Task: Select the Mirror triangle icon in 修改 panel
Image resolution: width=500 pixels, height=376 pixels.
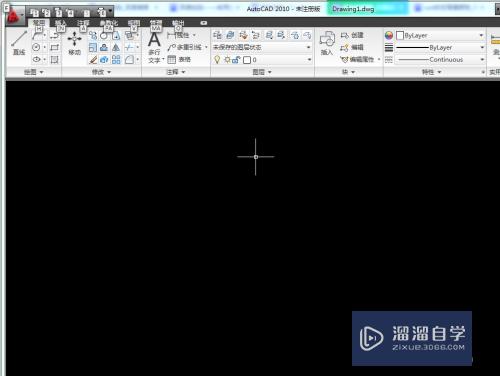Action: coord(116,47)
